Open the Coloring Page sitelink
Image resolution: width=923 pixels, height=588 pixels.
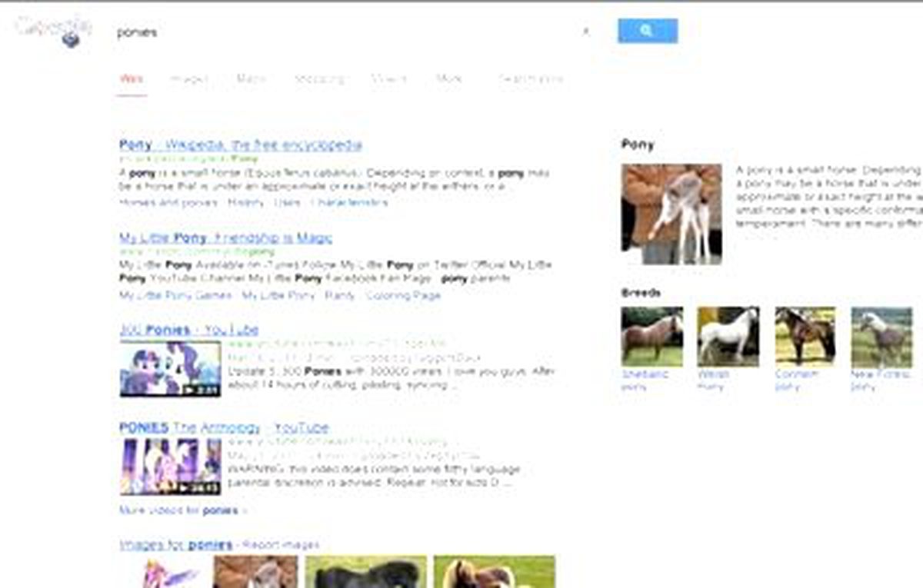[403, 295]
